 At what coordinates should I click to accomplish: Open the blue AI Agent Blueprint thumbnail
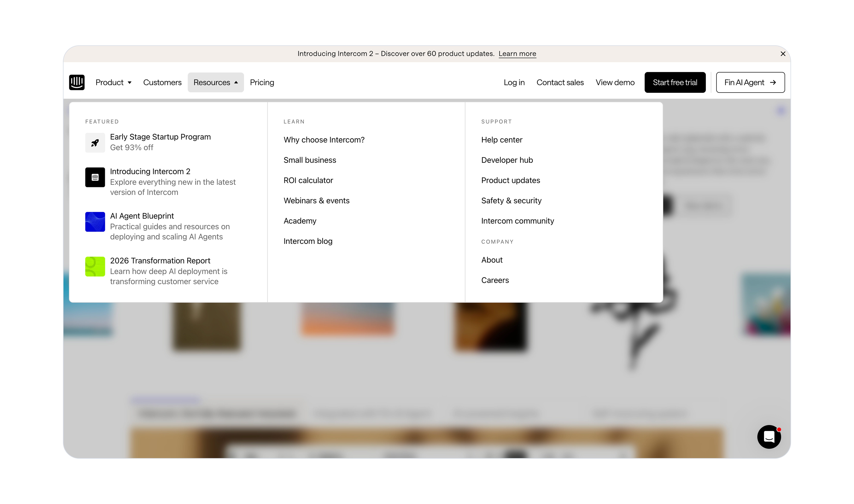95,222
